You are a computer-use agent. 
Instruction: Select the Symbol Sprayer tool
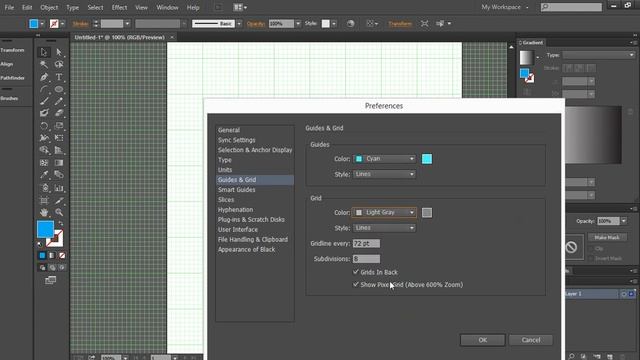tap(44, 188)
